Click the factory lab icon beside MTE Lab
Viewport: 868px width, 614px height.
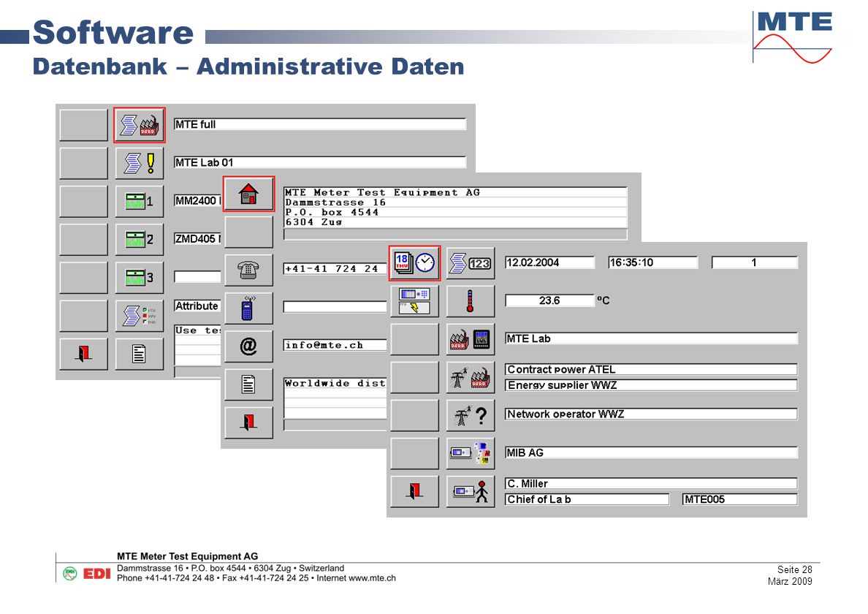click(471, 340)
